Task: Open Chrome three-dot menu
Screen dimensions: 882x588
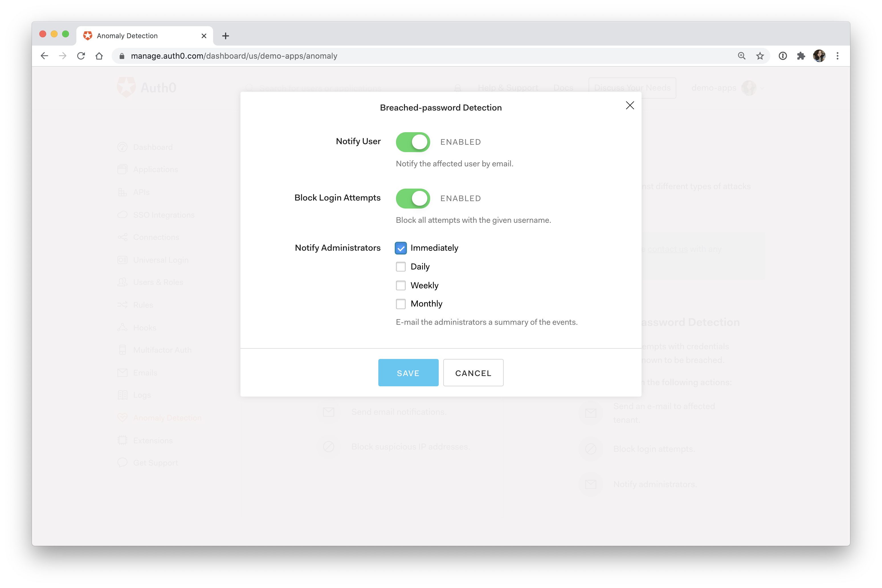Action: click(837, 56)
